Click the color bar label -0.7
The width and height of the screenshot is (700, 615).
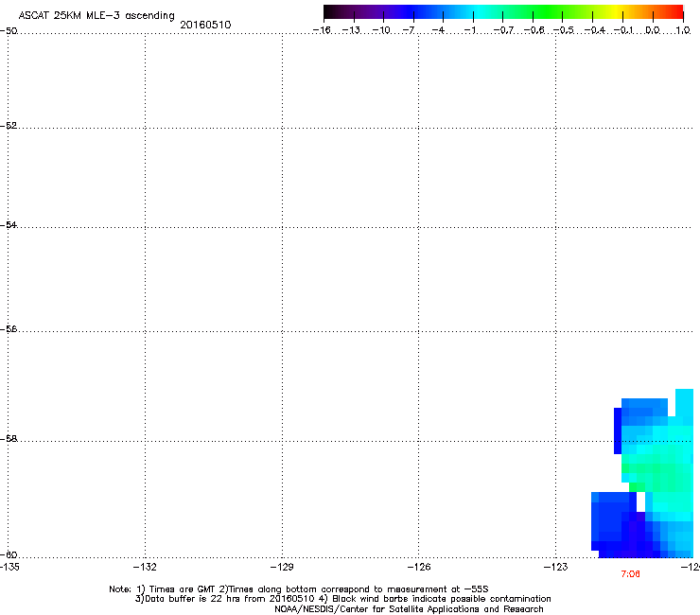point(503,30)
